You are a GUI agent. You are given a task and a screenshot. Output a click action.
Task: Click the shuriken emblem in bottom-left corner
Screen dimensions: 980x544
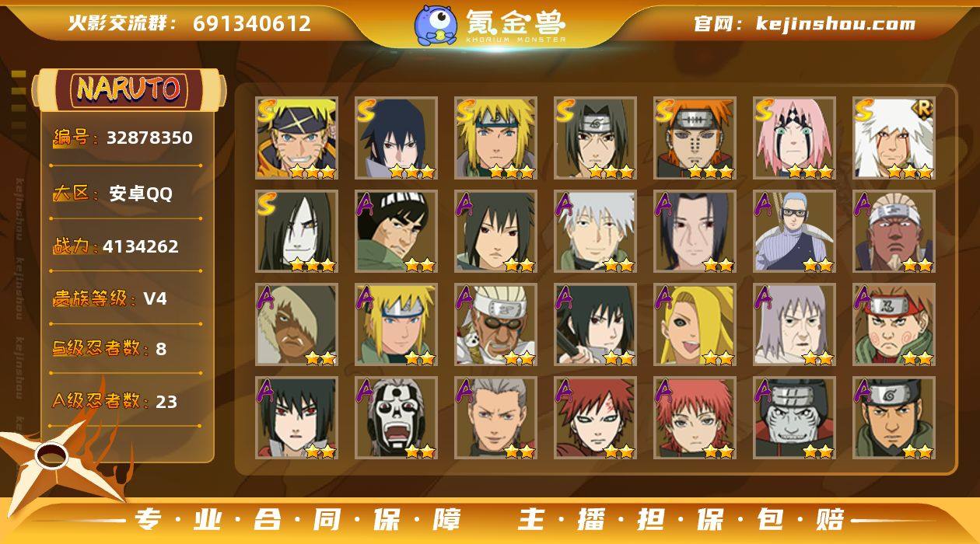53,460
